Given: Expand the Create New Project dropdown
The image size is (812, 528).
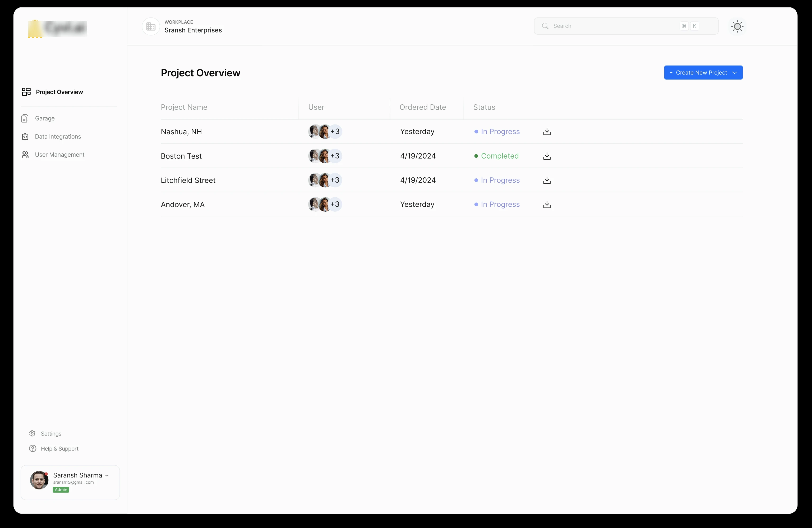Looking at the screenshot, I should pyautogui.click(x=735, y=73).
